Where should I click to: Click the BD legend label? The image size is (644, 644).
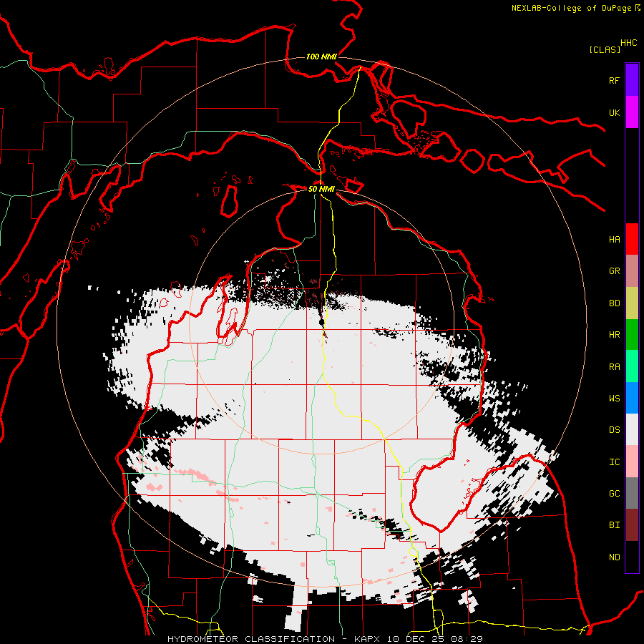614,303
